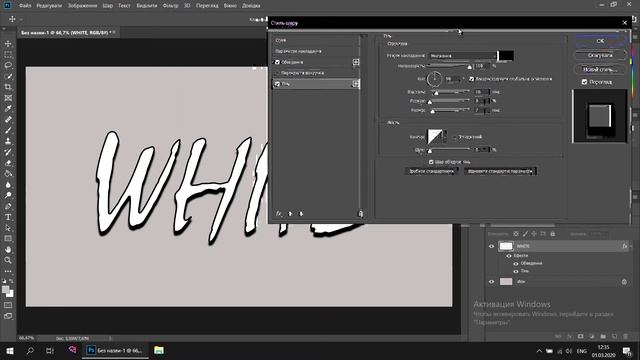The height and width of the screenshot is (360, 640).
Task: Click Make Default button
Action: point(431,171)
